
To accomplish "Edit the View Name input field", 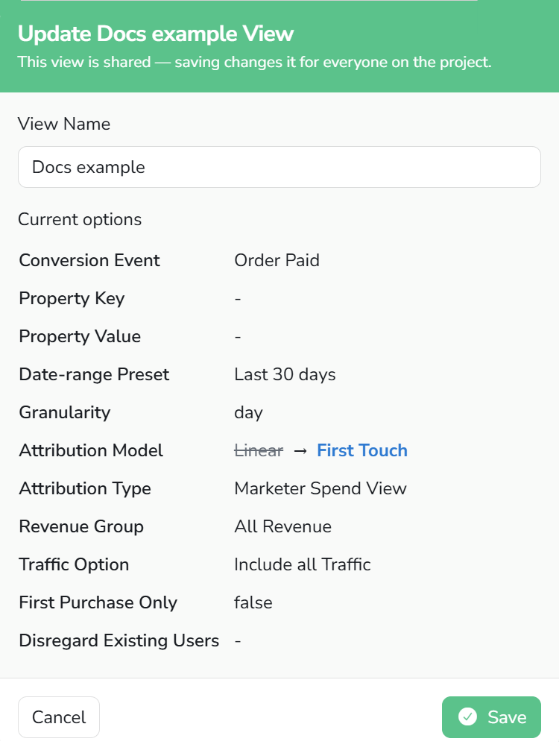I will [279, 167].
